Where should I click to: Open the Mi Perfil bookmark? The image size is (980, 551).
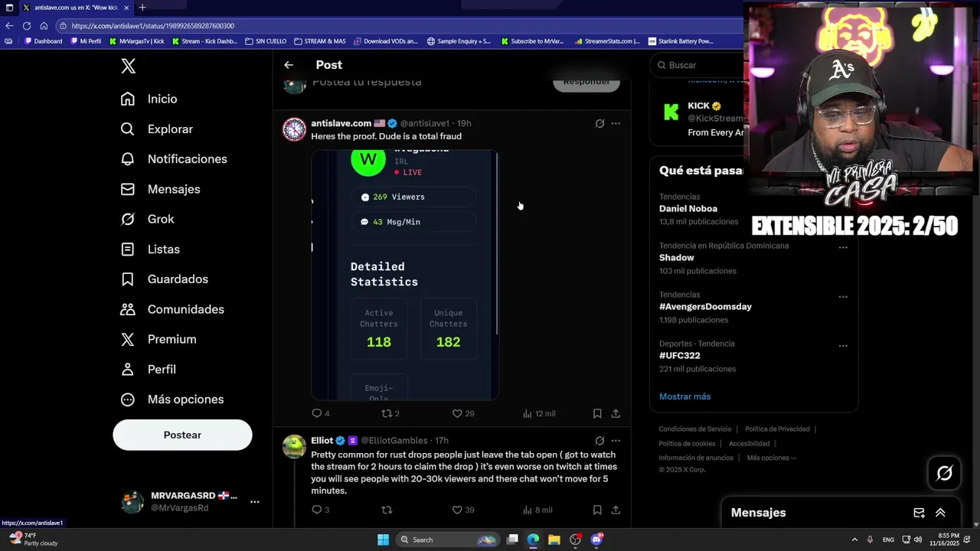point(85,41)
